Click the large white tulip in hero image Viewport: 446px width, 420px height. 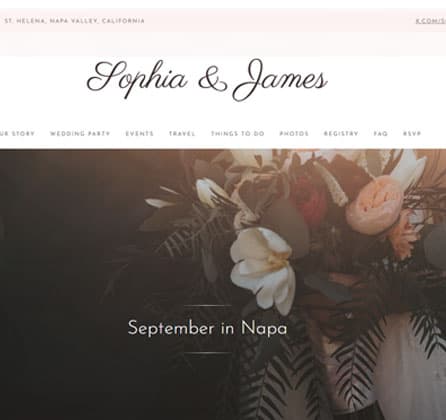point(263,267)
